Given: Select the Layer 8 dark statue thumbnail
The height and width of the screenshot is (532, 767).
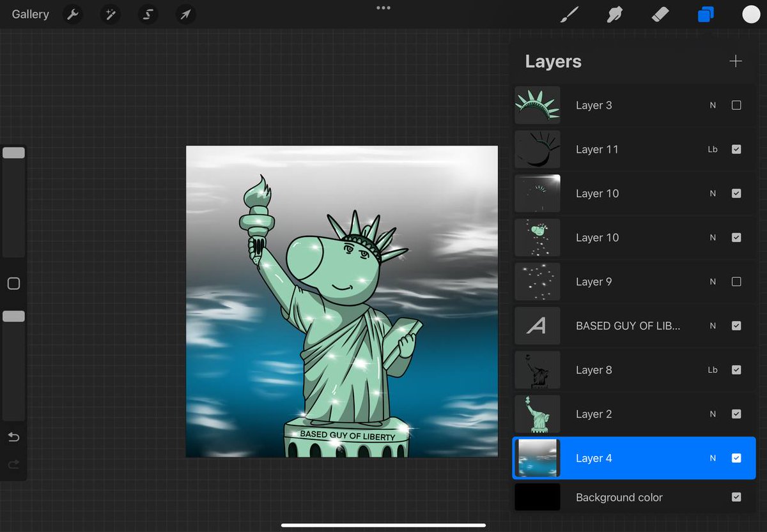Looking at the screenshot, I should click(538, 370).
